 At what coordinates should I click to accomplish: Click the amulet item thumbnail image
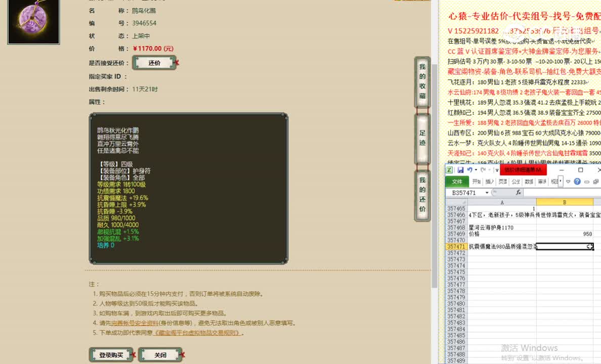pyautogui.click(x=33, y=21)
